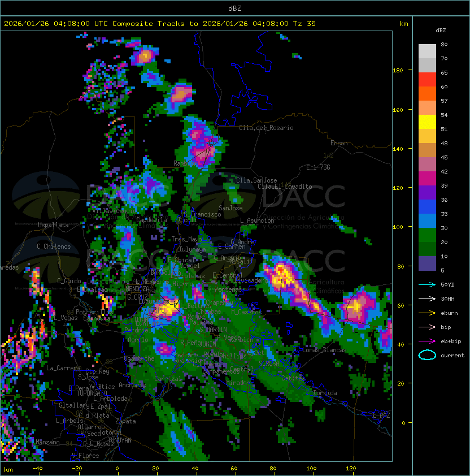
Task: Click the cyan 50YD arrow in legend
Action: pos(427,285)
